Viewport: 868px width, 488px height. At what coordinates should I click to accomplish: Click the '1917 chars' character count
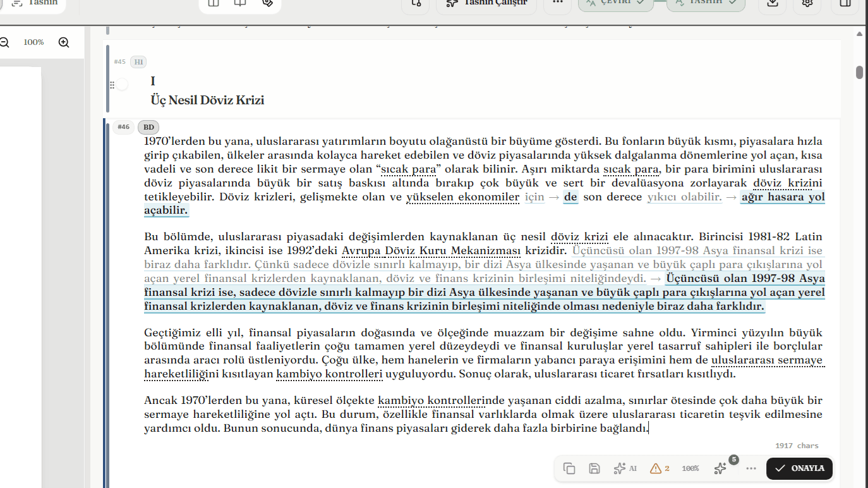coord(797,446)
